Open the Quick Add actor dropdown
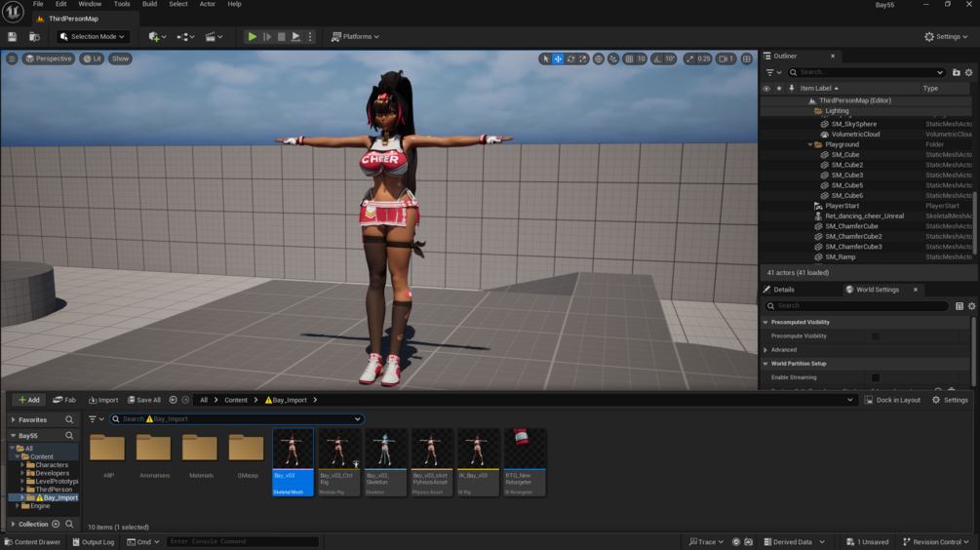Viewport: 980px width, 550px height. (x=157, y=37)
